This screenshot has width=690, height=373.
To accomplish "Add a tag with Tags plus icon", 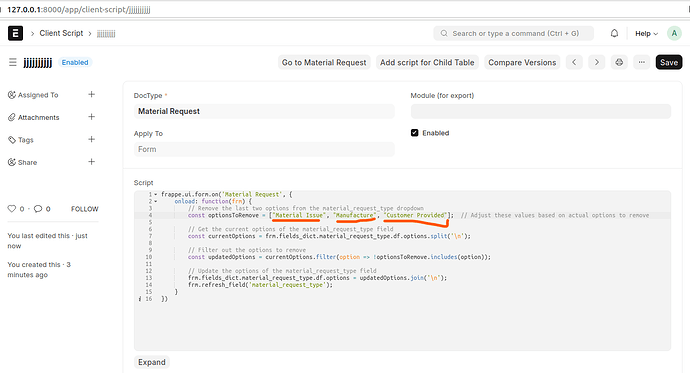I will click(x=92, y=139).
